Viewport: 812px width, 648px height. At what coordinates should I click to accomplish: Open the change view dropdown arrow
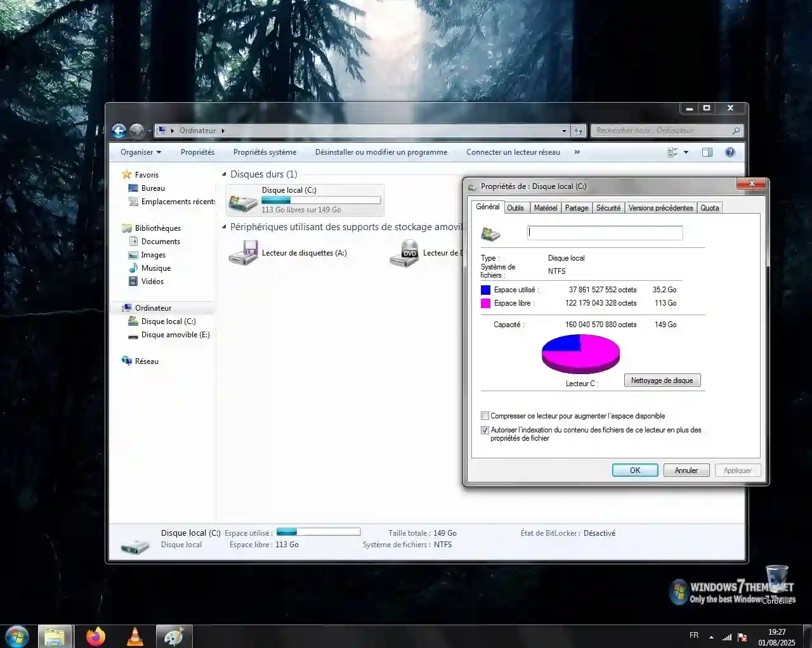point(687,152)
